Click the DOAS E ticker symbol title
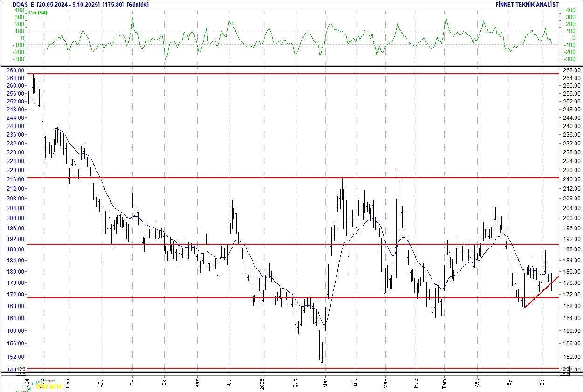This screenshot has width=583, height=392. click(x=23, y=4)
